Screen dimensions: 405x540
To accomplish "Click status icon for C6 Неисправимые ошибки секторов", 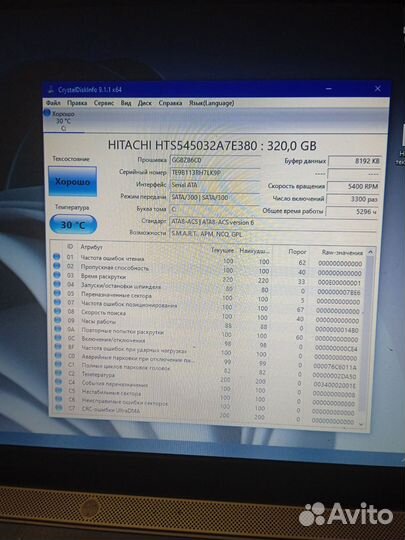I will tap(59, 399).
